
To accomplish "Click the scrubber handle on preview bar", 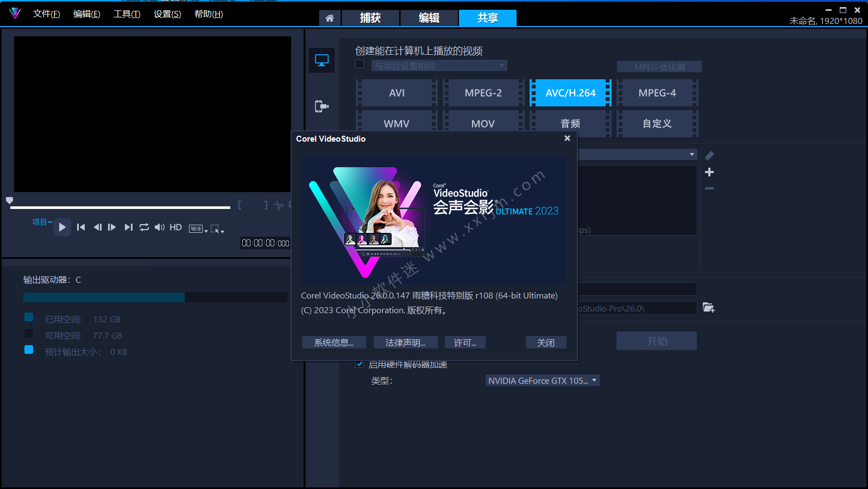I will [9, 201].
